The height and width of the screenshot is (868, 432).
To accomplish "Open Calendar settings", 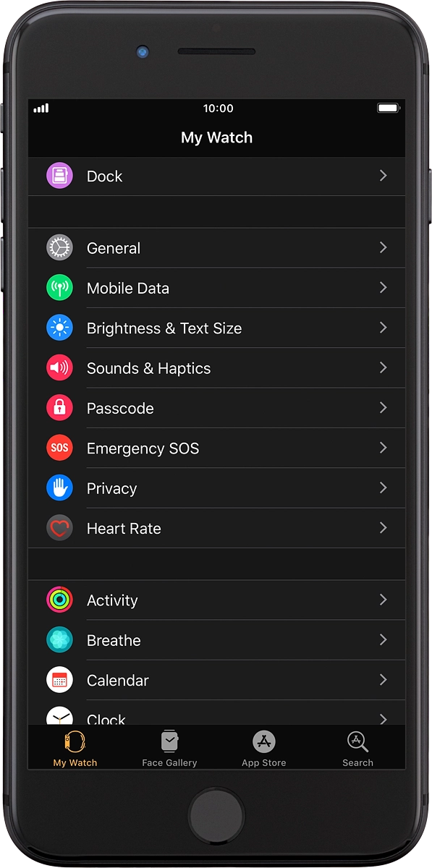I will click(x=217, y=680).
